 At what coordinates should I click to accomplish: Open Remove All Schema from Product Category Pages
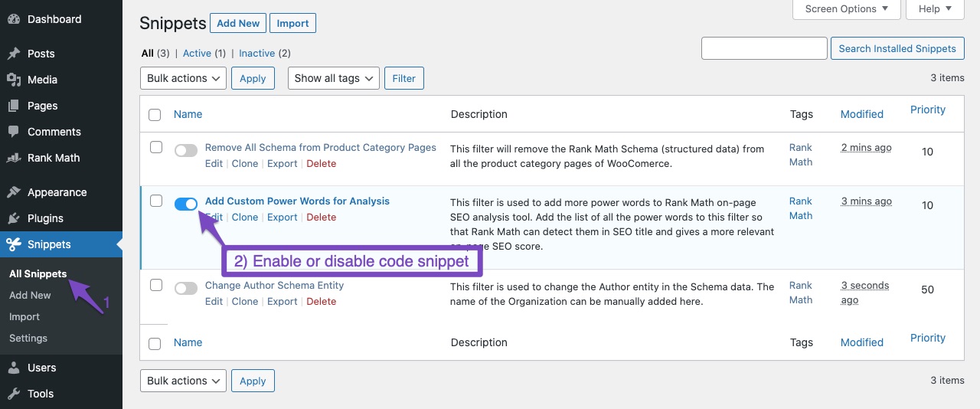click(x=321, y=148)
